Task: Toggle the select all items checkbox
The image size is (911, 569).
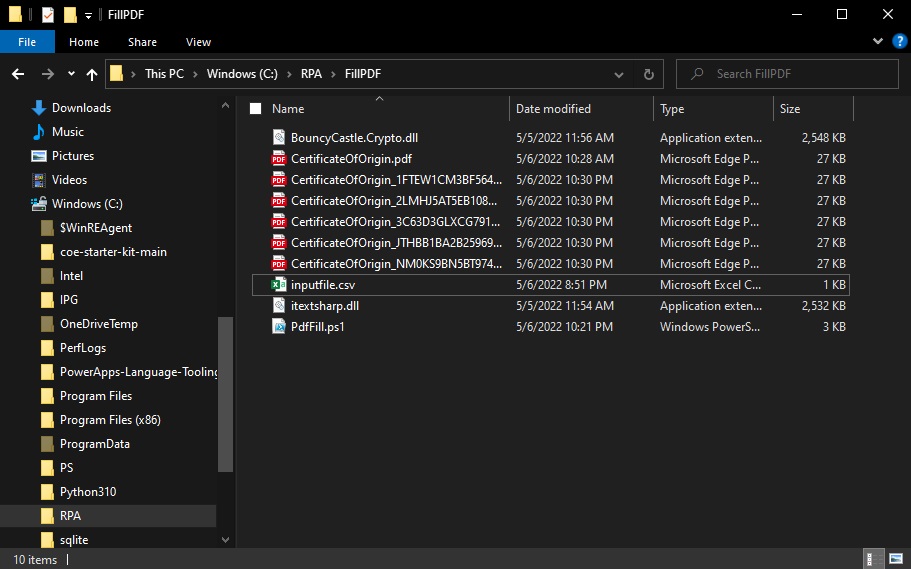Action: click(x=255, y=109)
